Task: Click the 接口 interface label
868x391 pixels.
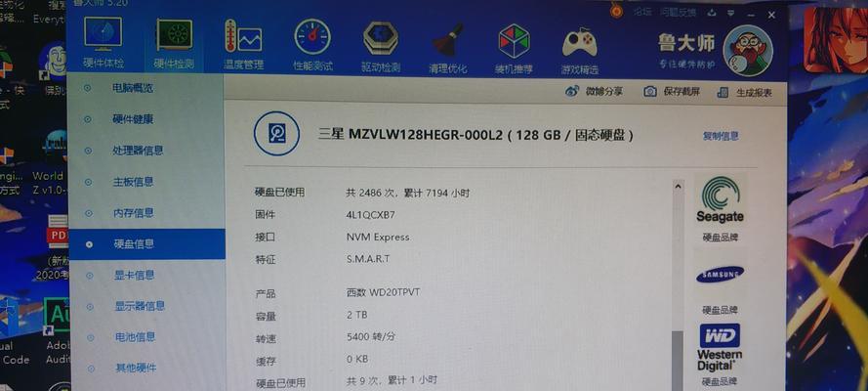Action: (x=265, y=237)
